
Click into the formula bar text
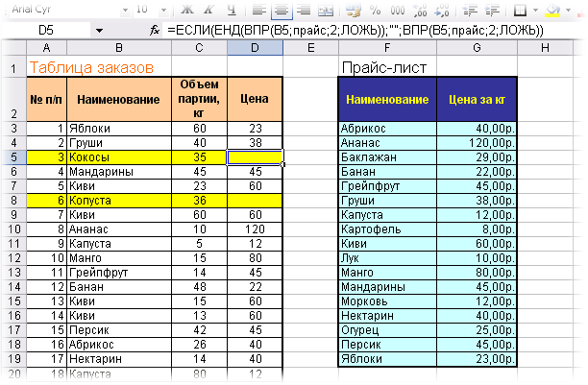tap(355, 31)
